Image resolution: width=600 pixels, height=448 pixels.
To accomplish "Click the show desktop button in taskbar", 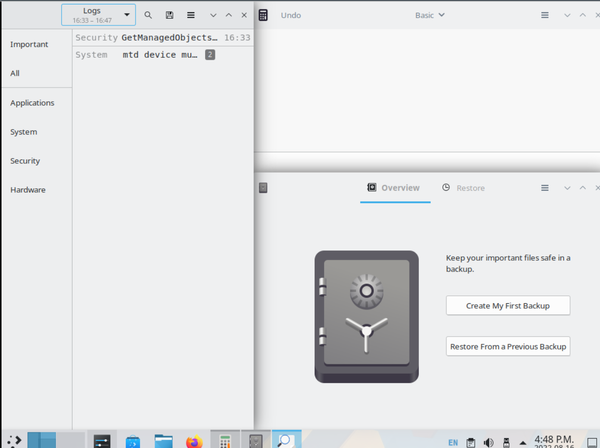I will coord(592,443).
